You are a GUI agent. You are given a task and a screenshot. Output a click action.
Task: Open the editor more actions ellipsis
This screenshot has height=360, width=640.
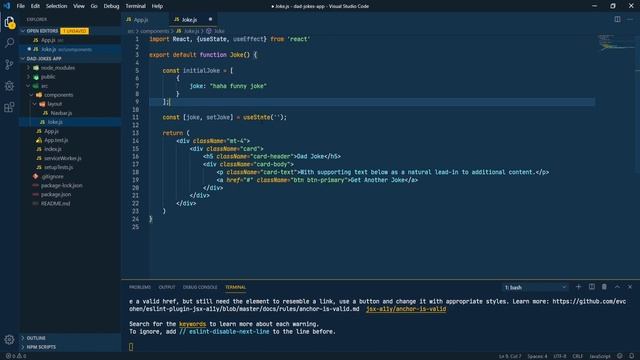(x=630, y=19)
